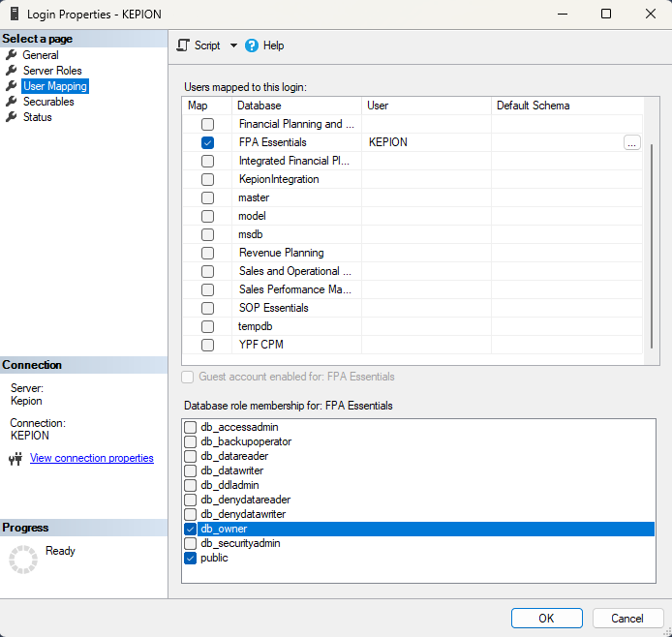Uncheck the FPA Essentials map checkbox
Viewport: 672px width, 637px height.
(207, 142)
